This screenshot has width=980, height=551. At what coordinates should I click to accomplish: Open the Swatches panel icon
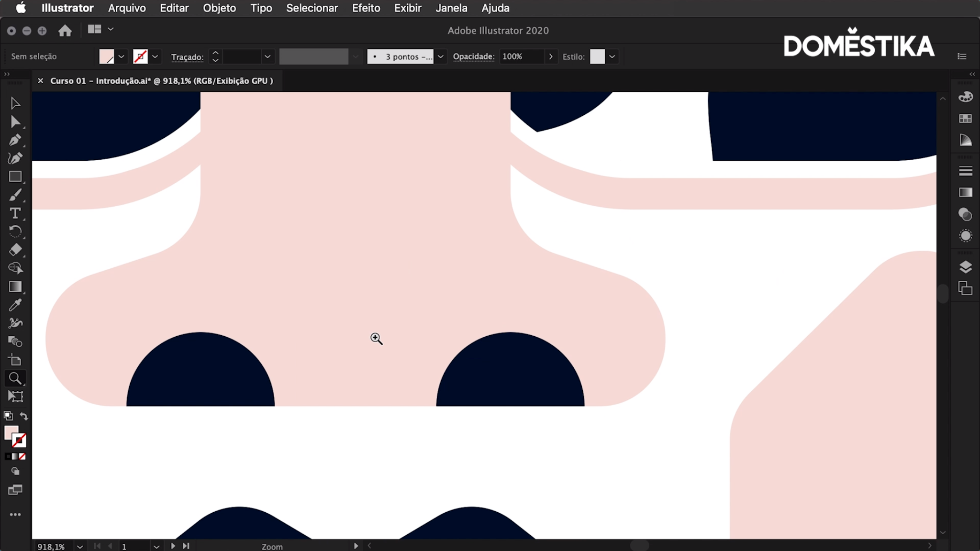click(965, 119)
